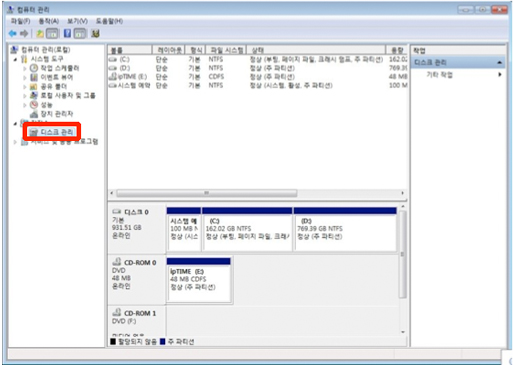Collapse the 디스크 관리 actions section arrow
514x365 pixels.
point(499,63)
